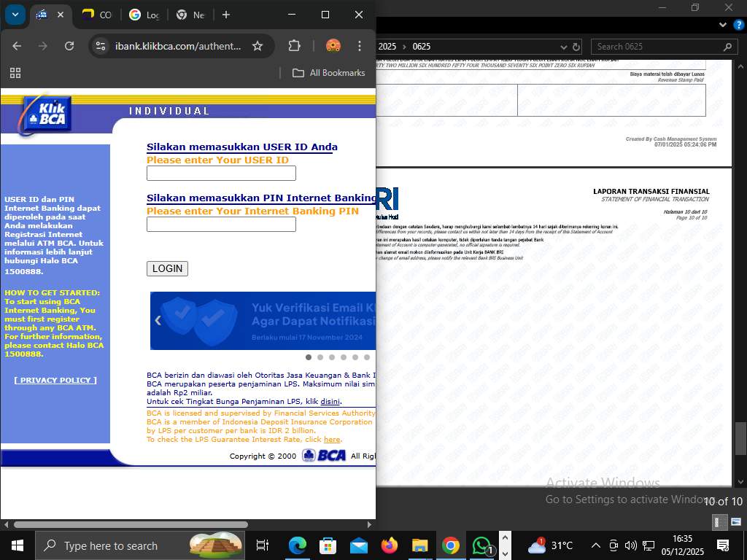Select the second carousel dot under the banner

click(320, 357)
